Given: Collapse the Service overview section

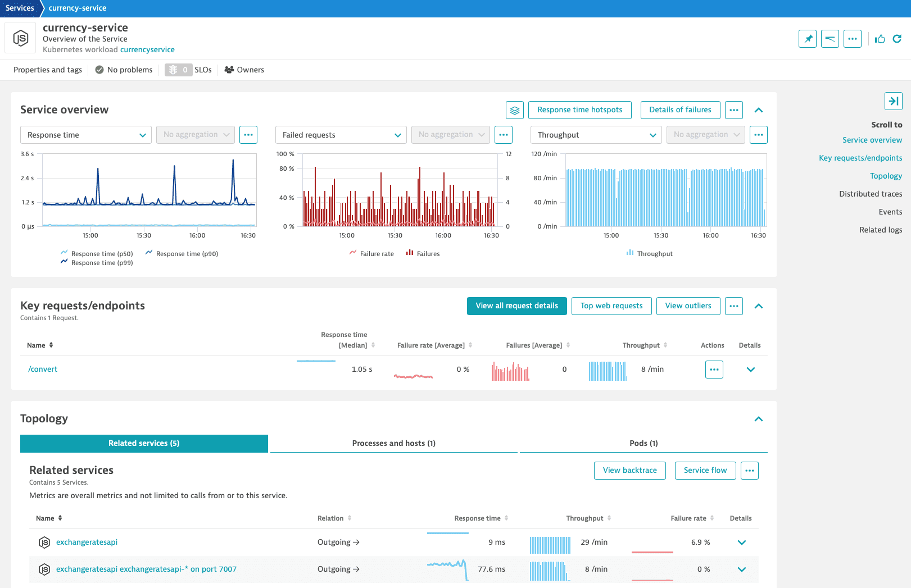Looking at the screenshot, I should [759, 110].
